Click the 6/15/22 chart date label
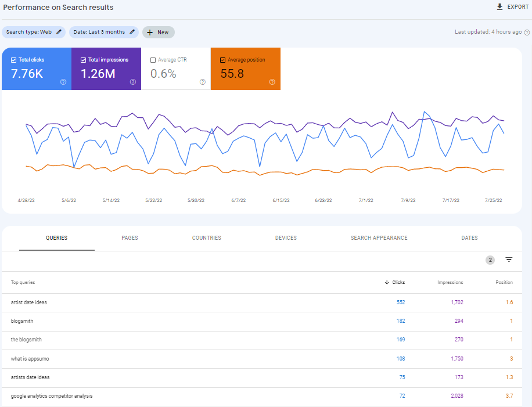Image resolution: width=532 pixels, height=407 pixels. click(281, 200)
